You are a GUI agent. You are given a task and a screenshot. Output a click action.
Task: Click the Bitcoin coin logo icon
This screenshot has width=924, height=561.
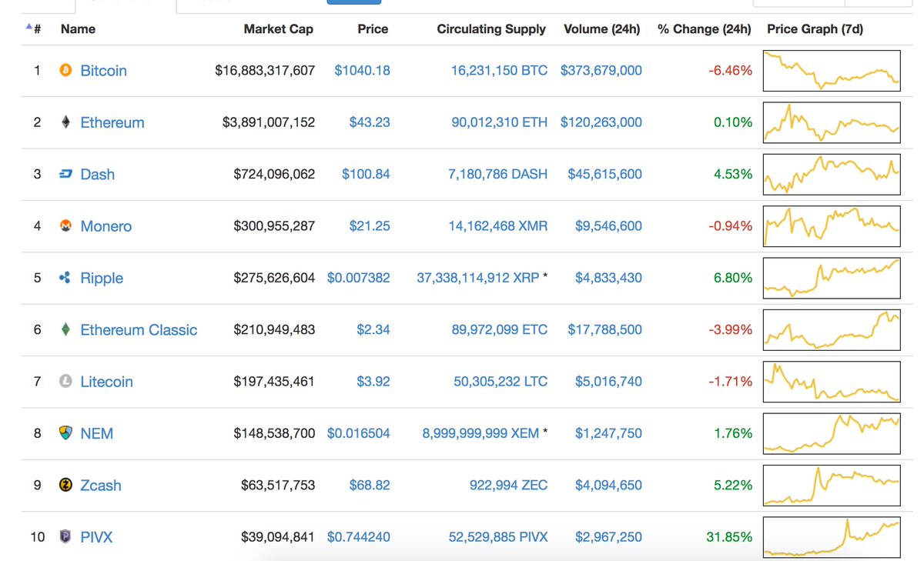click(65, 70)
